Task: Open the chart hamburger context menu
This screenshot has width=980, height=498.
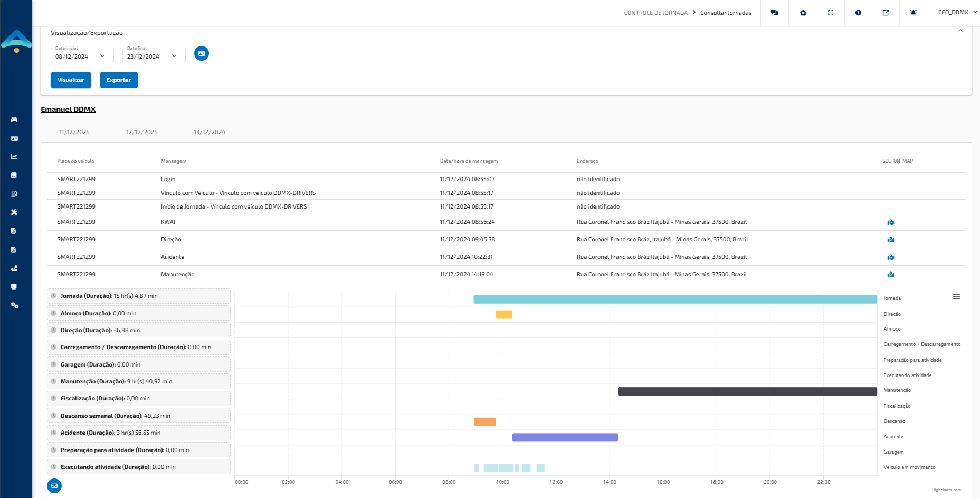Action: (956, 297)
